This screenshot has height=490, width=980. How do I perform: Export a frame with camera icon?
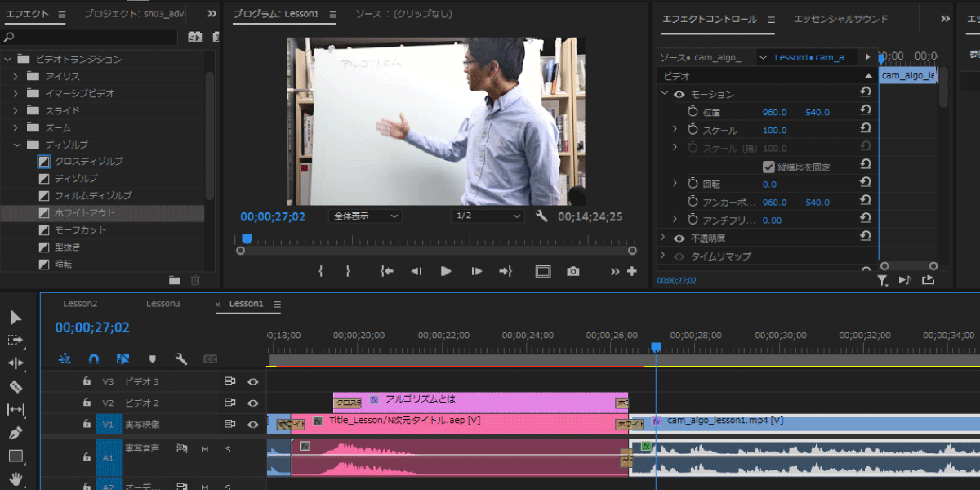click(573, 271)
